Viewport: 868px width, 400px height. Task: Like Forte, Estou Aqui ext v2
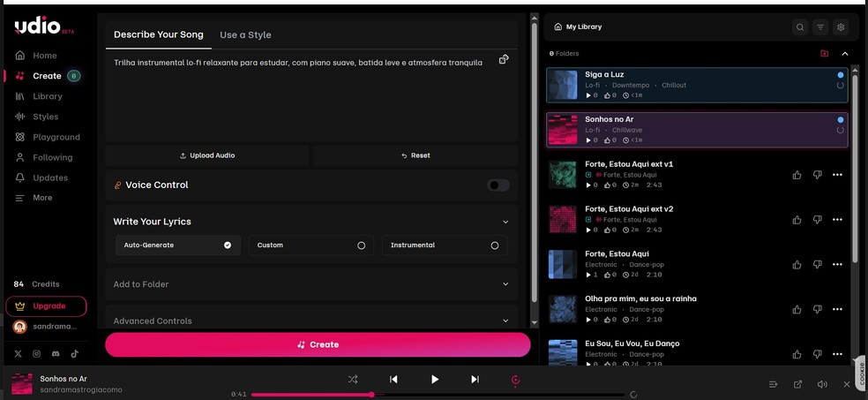coord(797,220)
